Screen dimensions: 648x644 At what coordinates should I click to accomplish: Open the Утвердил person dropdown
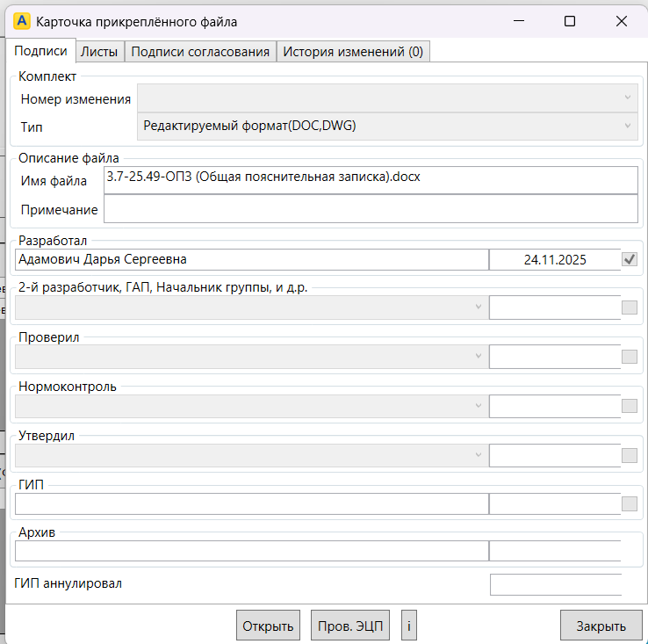coord(250,455)
